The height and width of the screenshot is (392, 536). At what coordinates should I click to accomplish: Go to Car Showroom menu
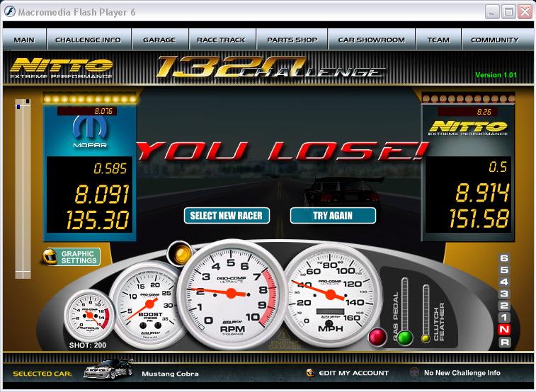(x=371, y=40)
